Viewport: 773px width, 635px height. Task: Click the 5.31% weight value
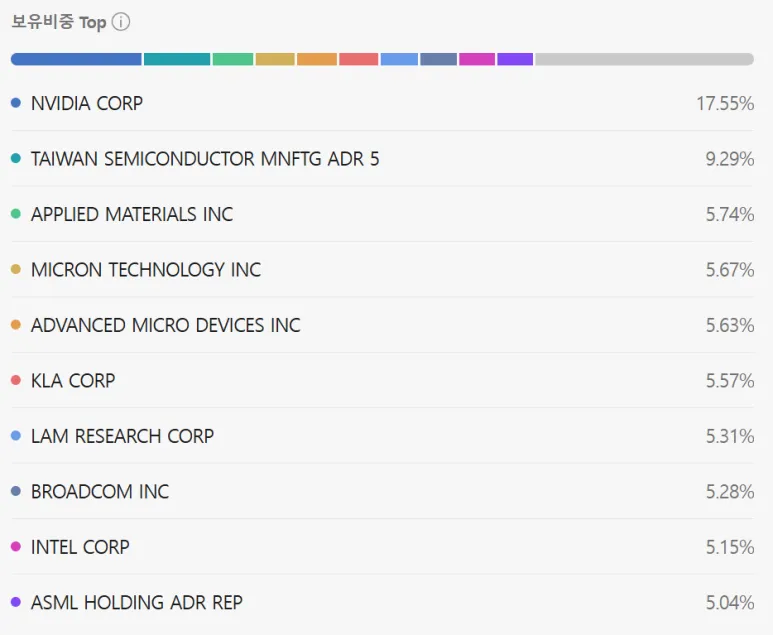click(x=730, y=436)
